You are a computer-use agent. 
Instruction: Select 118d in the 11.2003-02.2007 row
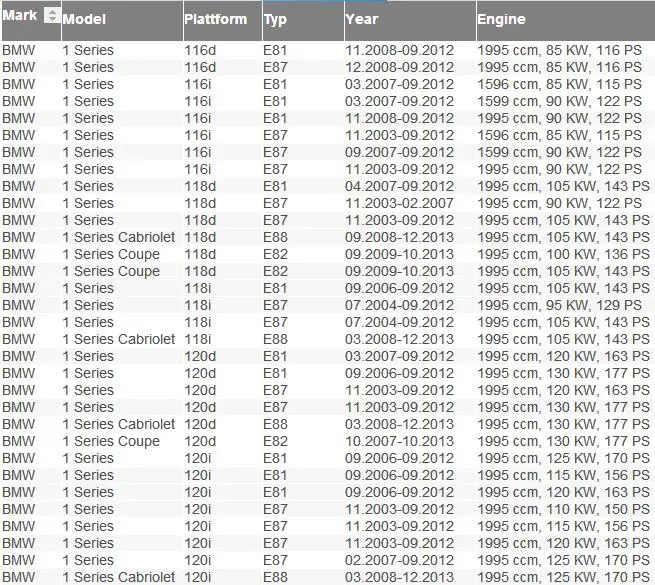[200, 203]
